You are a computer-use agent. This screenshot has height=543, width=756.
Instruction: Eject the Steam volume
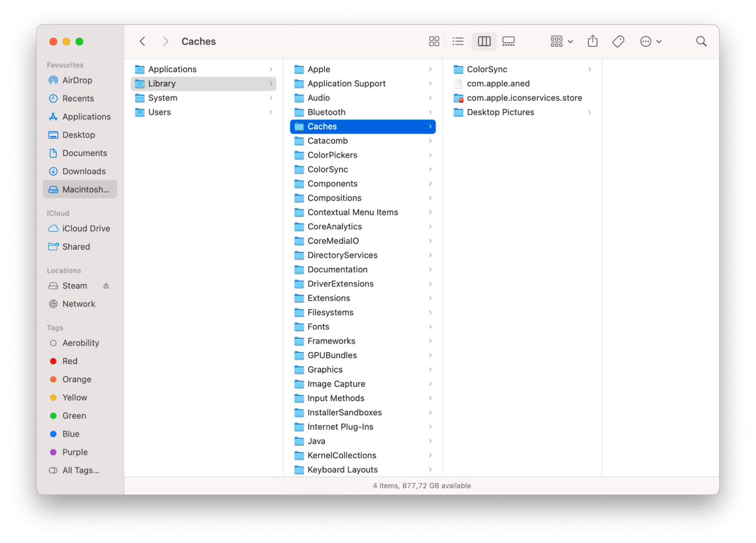tap(106, 286)
